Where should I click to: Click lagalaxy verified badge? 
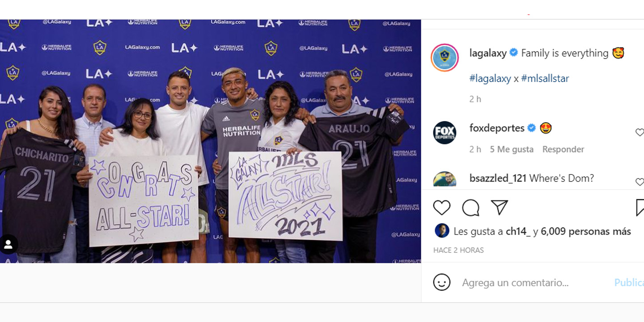[514, 53]
